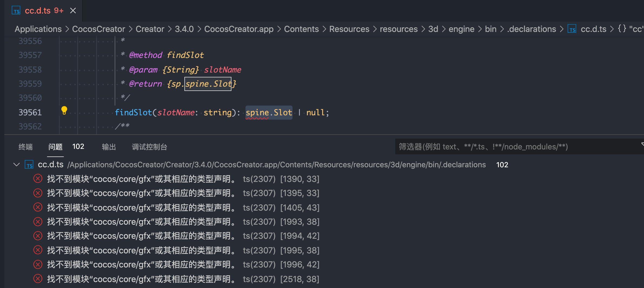
Task: Focus the problems filter input field
Action: point(514,147)
